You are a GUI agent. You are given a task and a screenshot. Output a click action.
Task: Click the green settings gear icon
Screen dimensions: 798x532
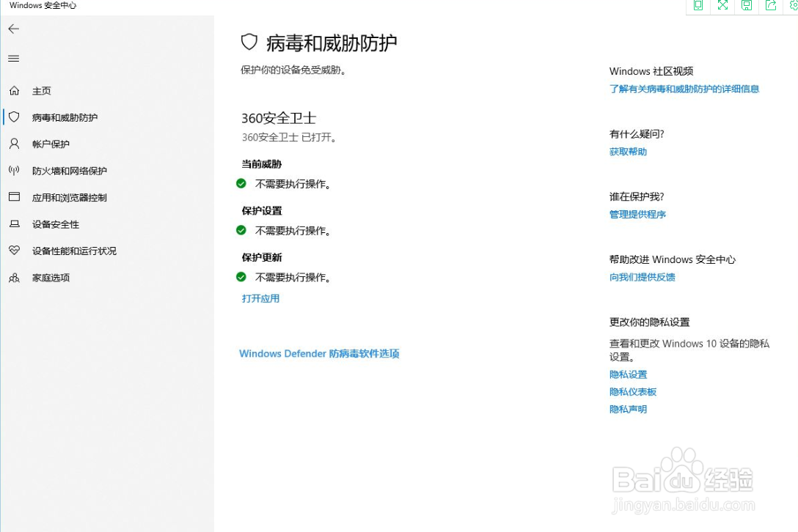tap(793, 6)
